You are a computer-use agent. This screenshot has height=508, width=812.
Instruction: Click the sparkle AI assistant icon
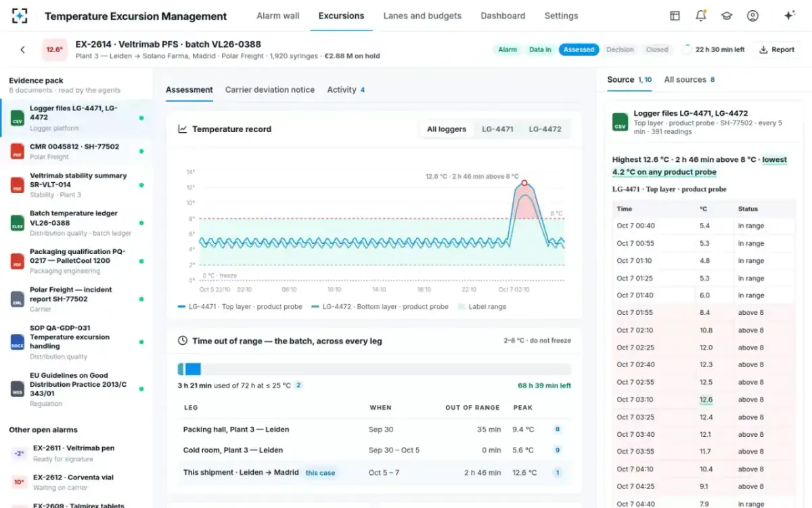coord(789,16)
